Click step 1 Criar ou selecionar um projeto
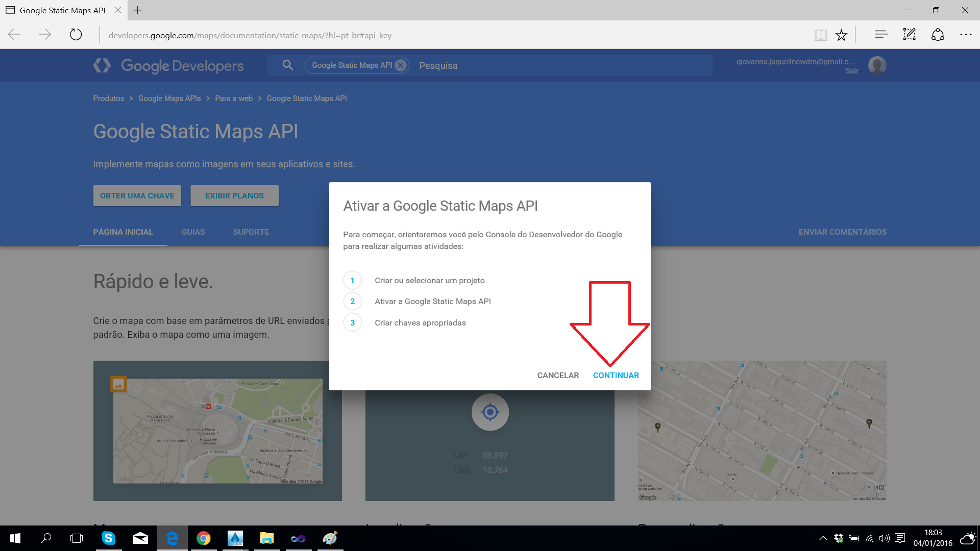This screenshot has width=980, height=551. click(x=430, y=281)
